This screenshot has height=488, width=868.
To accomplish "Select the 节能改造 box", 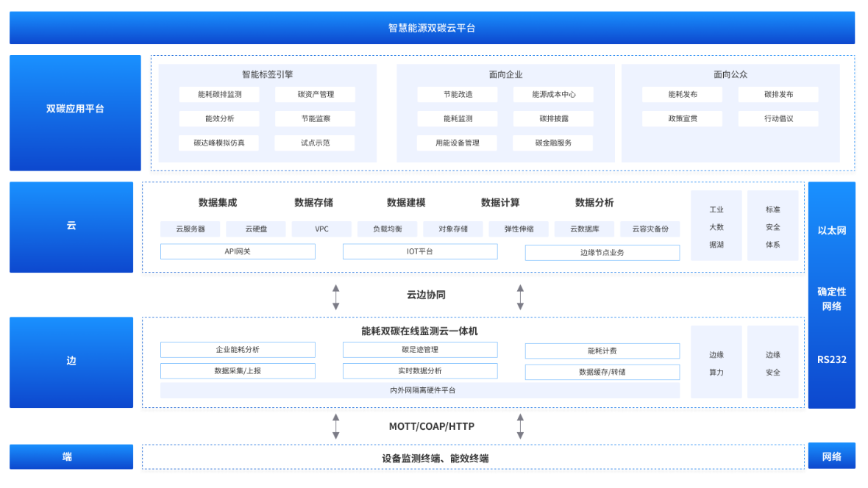I will tap(458, 95).
